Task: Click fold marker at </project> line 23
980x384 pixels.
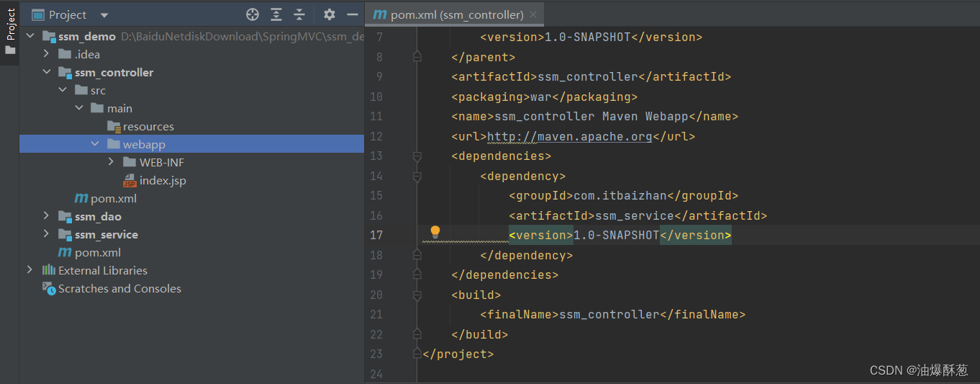Action: tap(417, 354)
